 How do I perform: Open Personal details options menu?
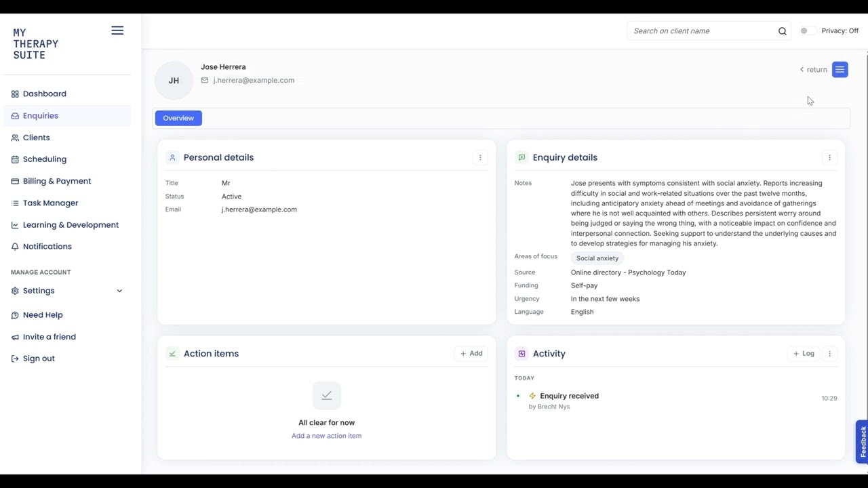[480, 157]
